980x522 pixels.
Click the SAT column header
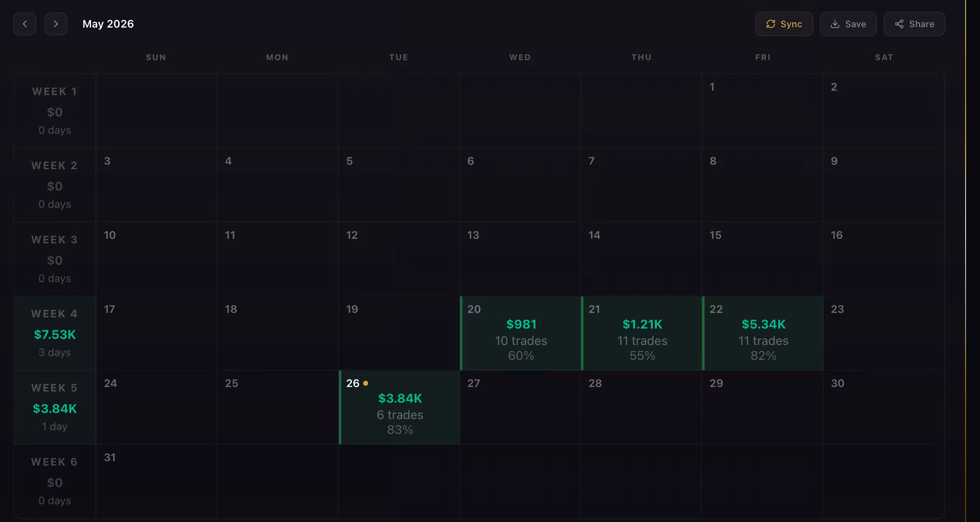pyautogui.click(x=884, y=57)
